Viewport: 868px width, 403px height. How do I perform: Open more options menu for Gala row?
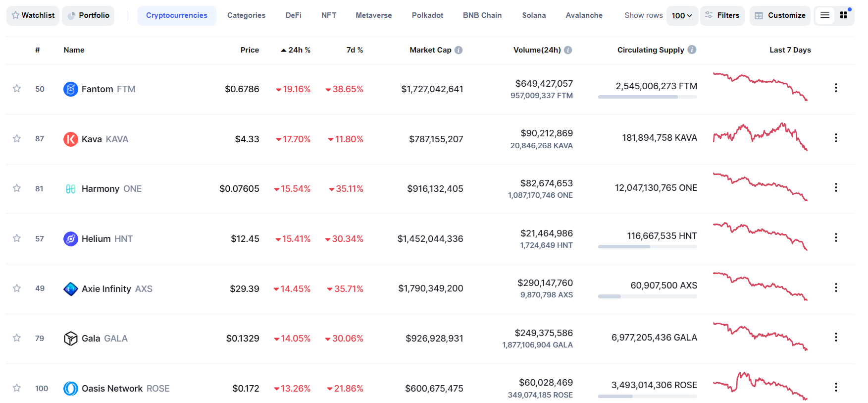[x=836, y=337]
